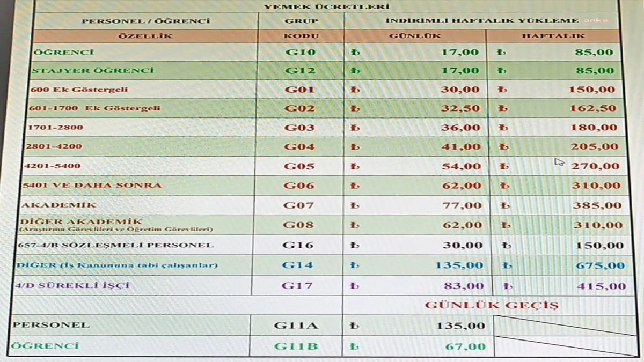Click the G11A group code cell
The image size is (644, 362).
point(296,325)
